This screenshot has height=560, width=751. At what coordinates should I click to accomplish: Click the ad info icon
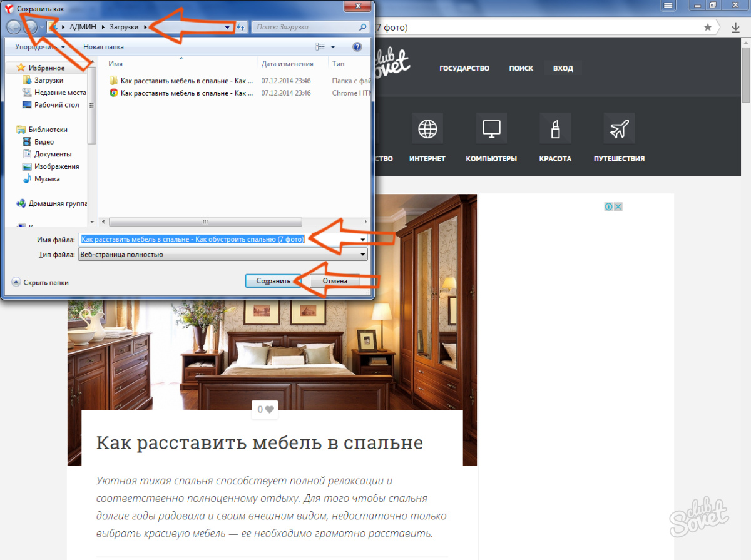[608, 206]
